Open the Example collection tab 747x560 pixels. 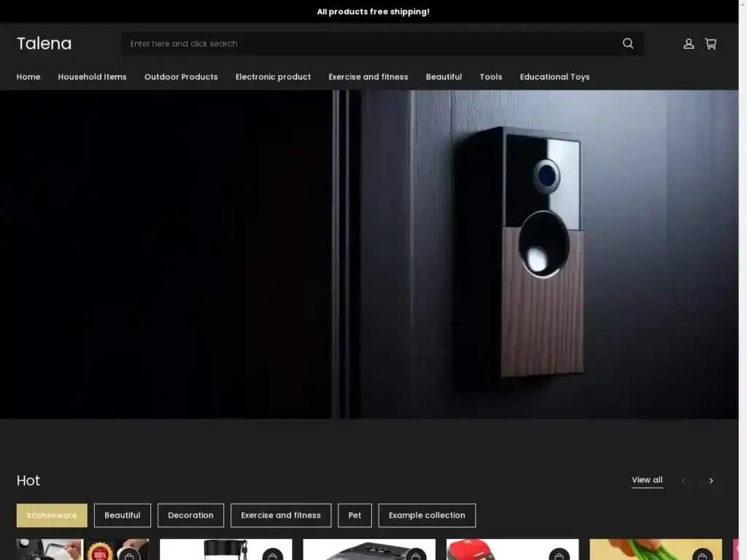coord(427,515)
